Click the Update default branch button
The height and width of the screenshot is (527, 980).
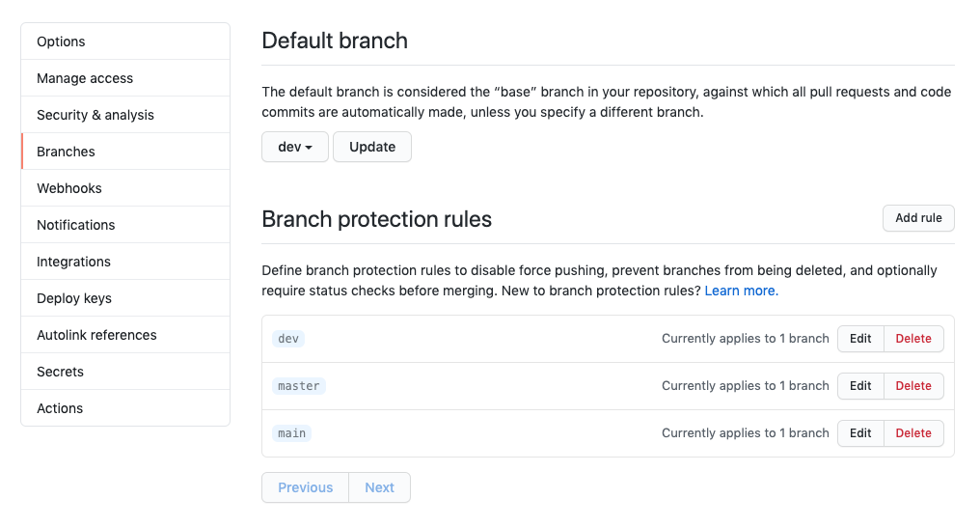(x=372, y=147)
